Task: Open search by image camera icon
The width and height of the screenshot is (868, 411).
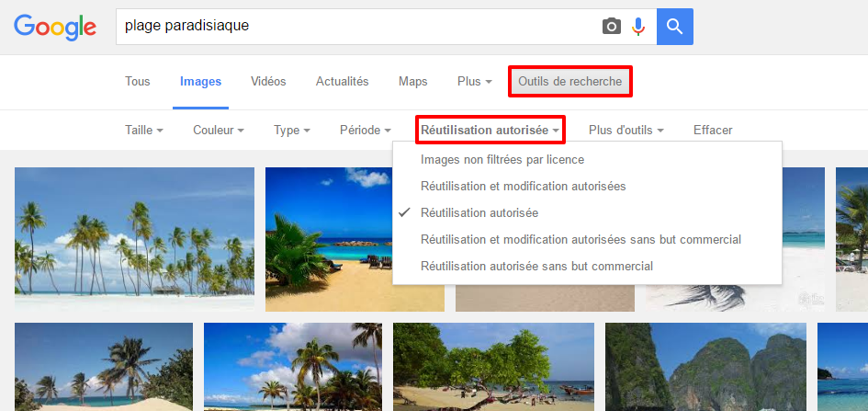Action: pos(611,26)
